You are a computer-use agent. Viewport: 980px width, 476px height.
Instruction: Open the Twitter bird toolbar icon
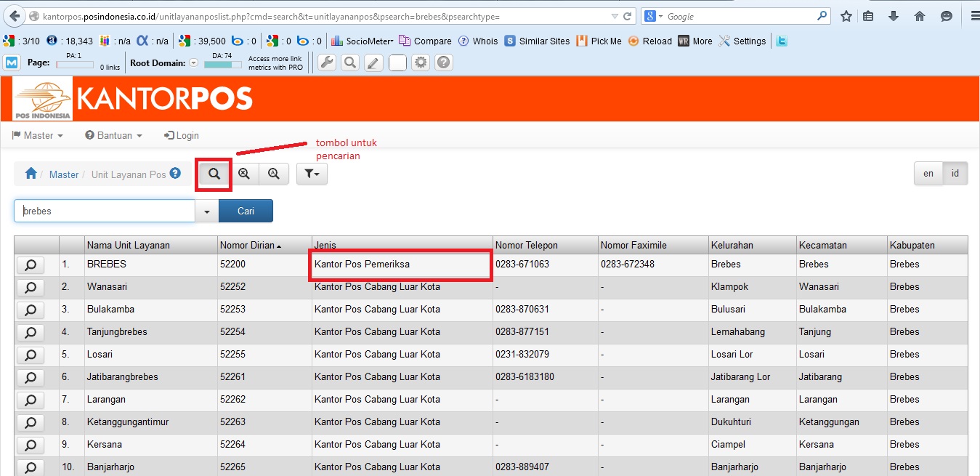(x=781, y=41)
